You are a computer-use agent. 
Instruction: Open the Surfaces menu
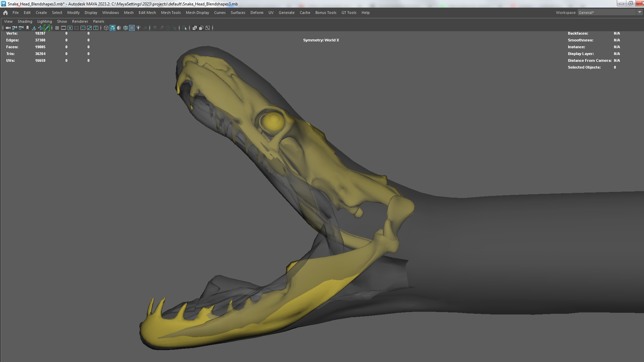[238, 13]
